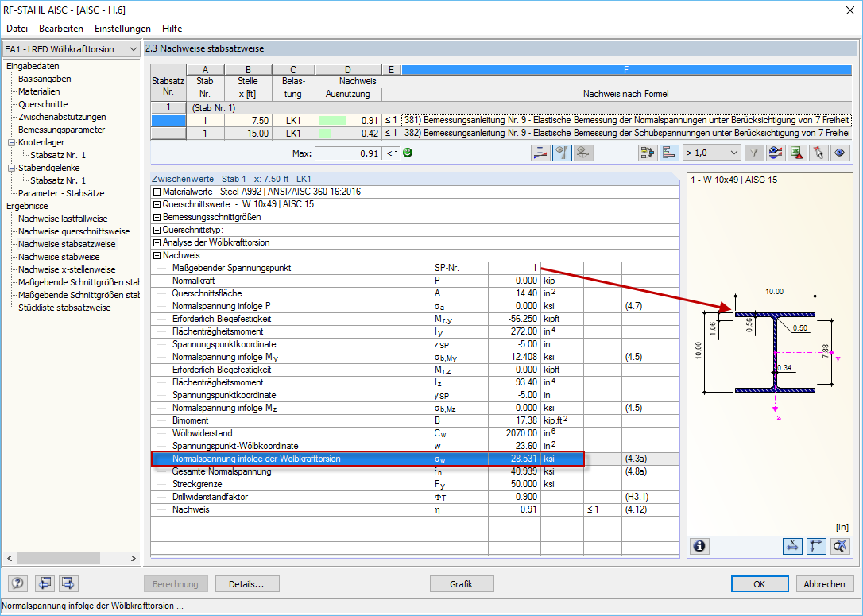This screenshot has height=616, width=863.
Task: Open the > 1,0 ratio filter dropdown
Action: (x=711, y=153)
